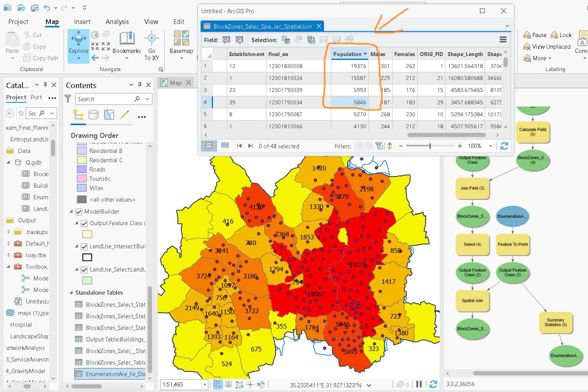Collapse the Standalone Tables group
The height and width of the screenshot is (392, 588).
tap(71, 293)
